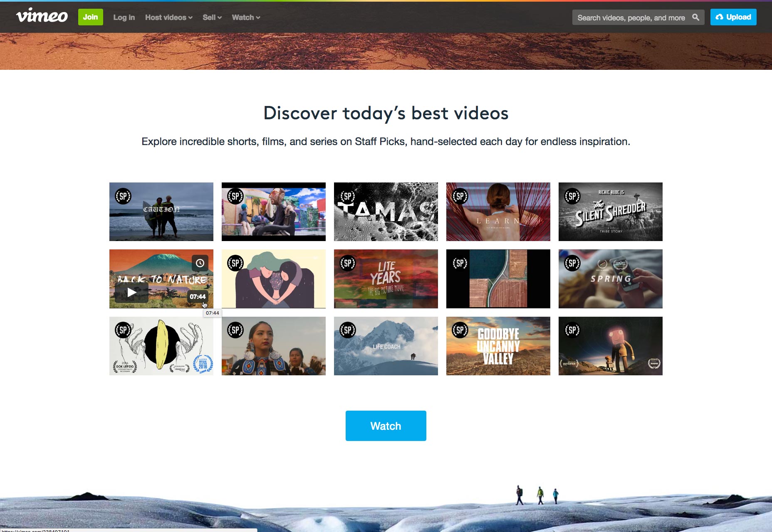This screenshot has width=772, height=532.
Task: Click the 07:44 duration badge on thumbnail
Action: coord(198,297)
